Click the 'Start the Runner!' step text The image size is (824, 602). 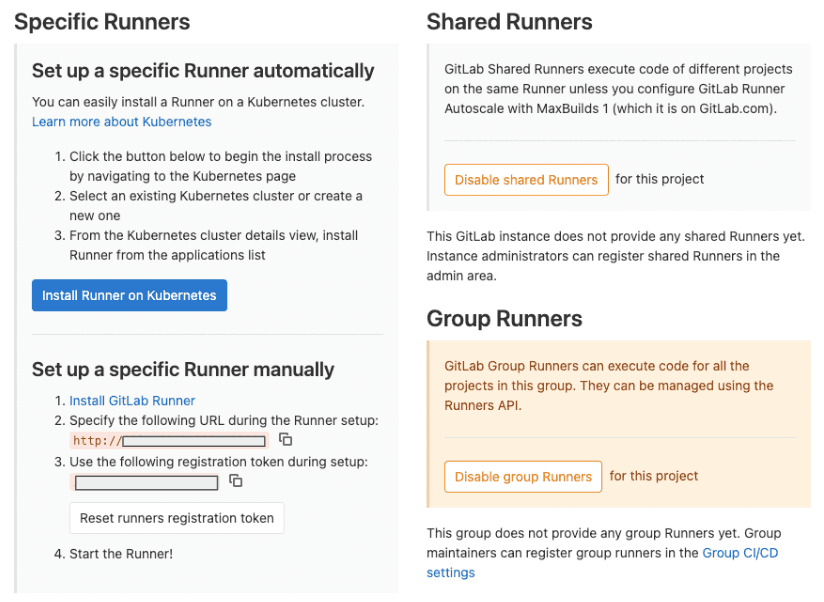click(121, 554)
